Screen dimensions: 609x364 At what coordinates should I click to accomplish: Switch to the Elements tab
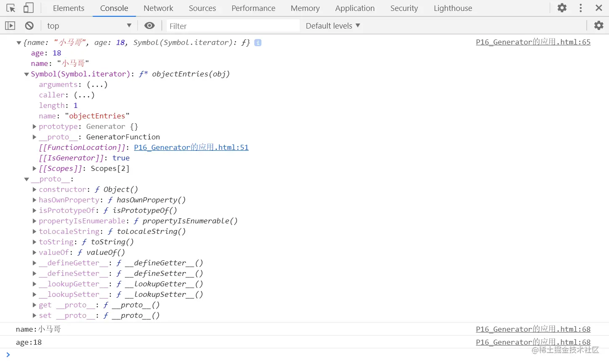(69, 8)
